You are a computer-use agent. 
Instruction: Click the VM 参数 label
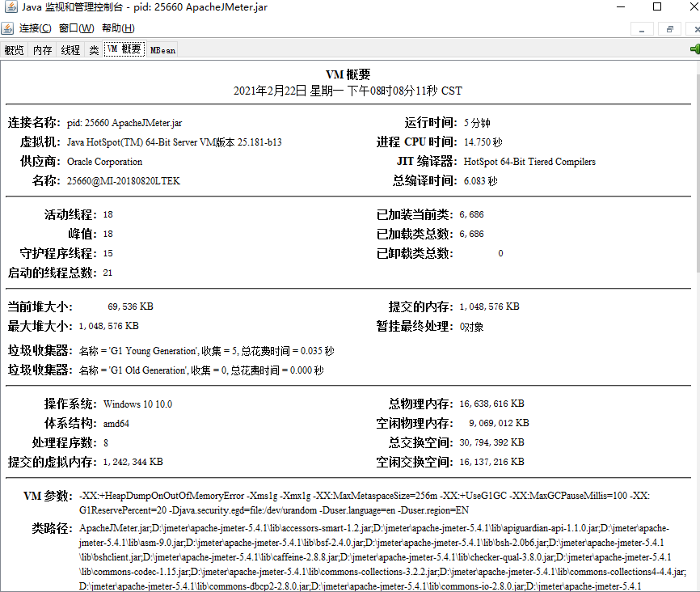pyautogui.click(x=48, y=496)
